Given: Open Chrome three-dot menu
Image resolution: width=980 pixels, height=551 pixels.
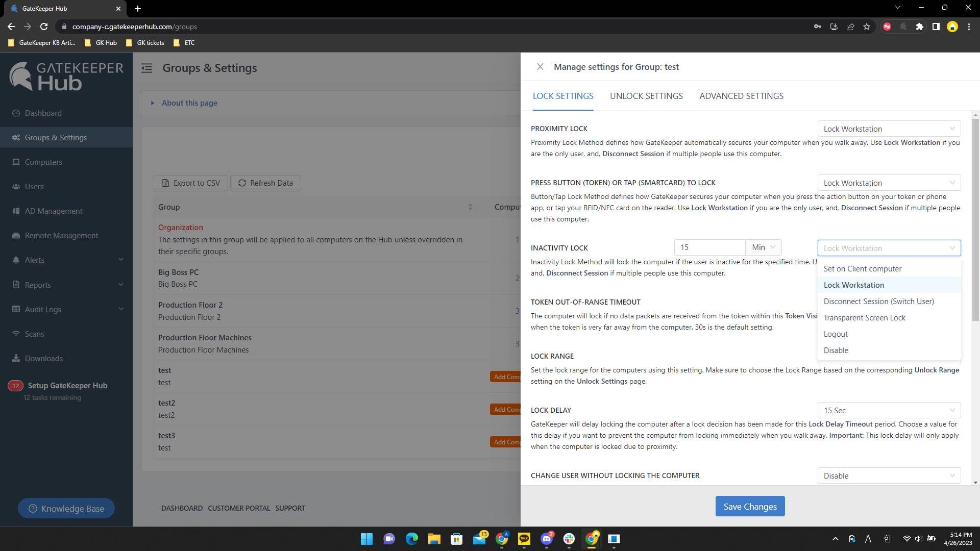Looking at the screenshot, I should (969, 27).
